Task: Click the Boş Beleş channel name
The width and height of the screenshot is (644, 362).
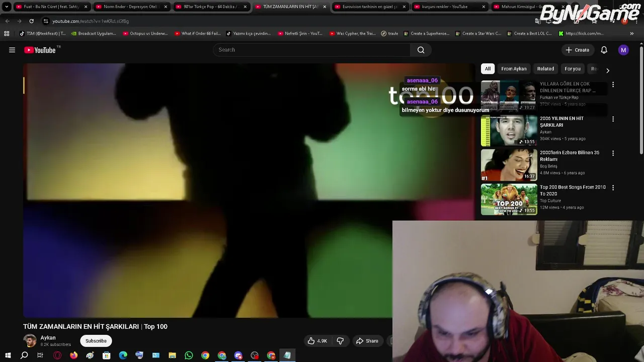Action: click(548, 166)
